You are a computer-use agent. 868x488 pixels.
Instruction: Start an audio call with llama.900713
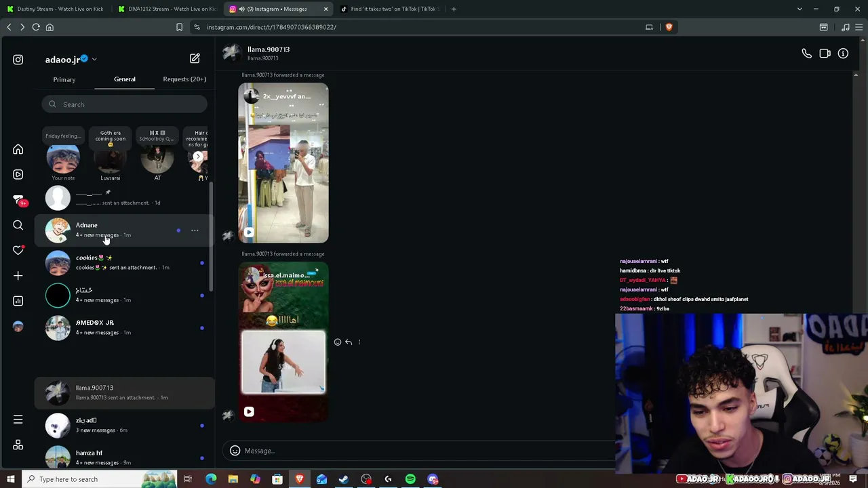806,54
